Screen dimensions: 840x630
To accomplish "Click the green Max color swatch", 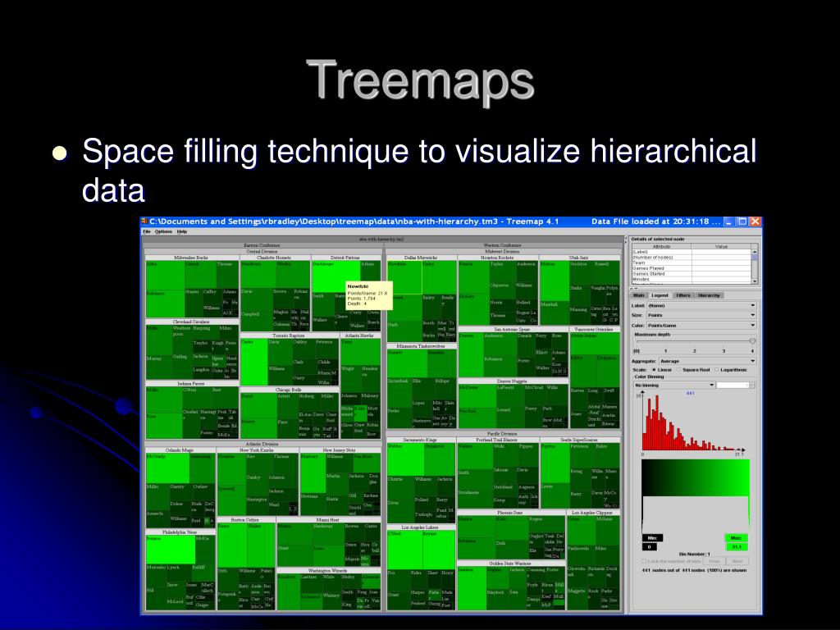I will 736,538.
